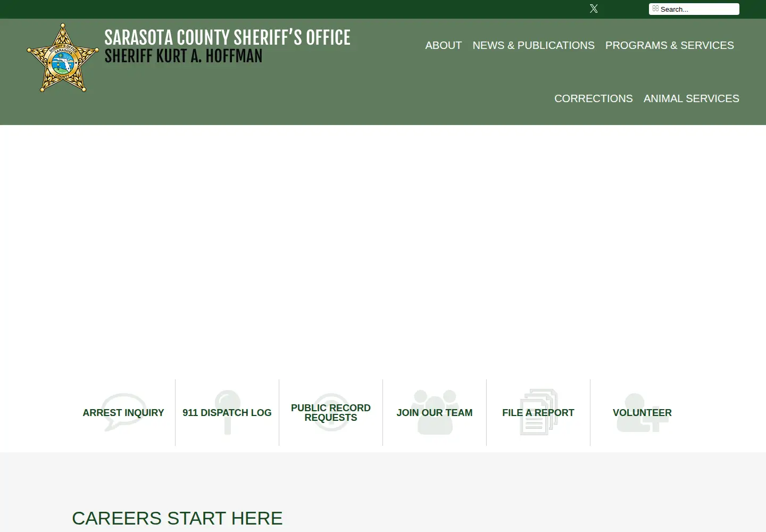
Task: Open the File a Report documents tile
Action: point(538,412)
